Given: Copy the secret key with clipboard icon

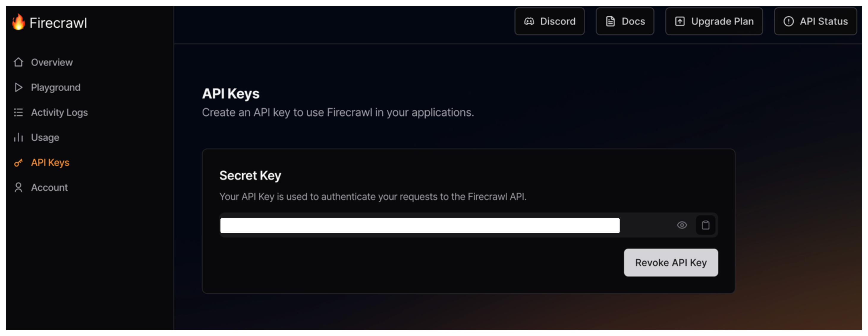Looking at the screenshot, I should [705, 225].
